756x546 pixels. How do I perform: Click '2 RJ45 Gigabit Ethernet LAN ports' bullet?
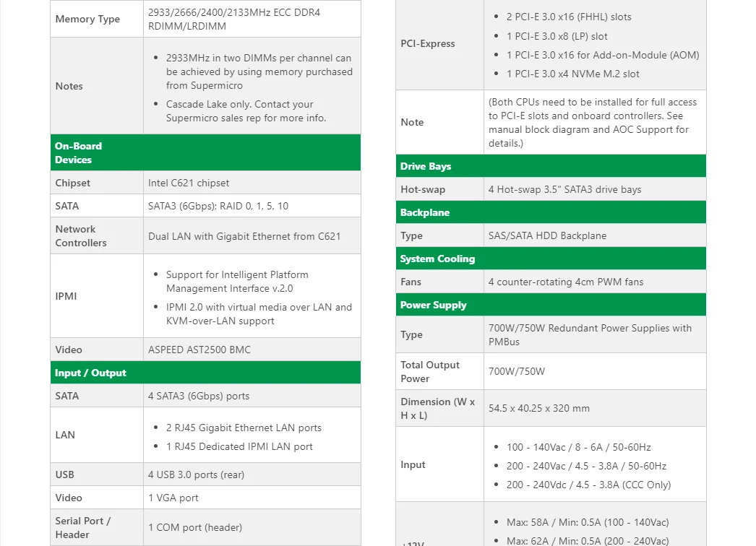coord(244,428)
